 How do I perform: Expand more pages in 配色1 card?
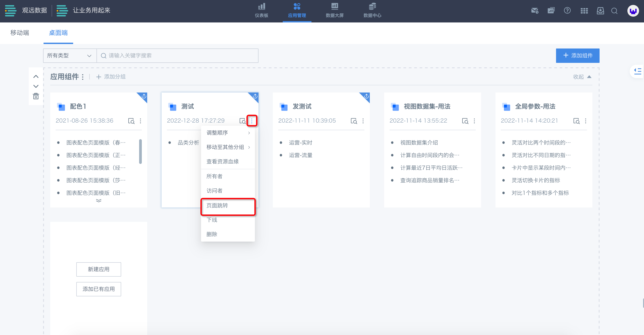tap(99, 201)
